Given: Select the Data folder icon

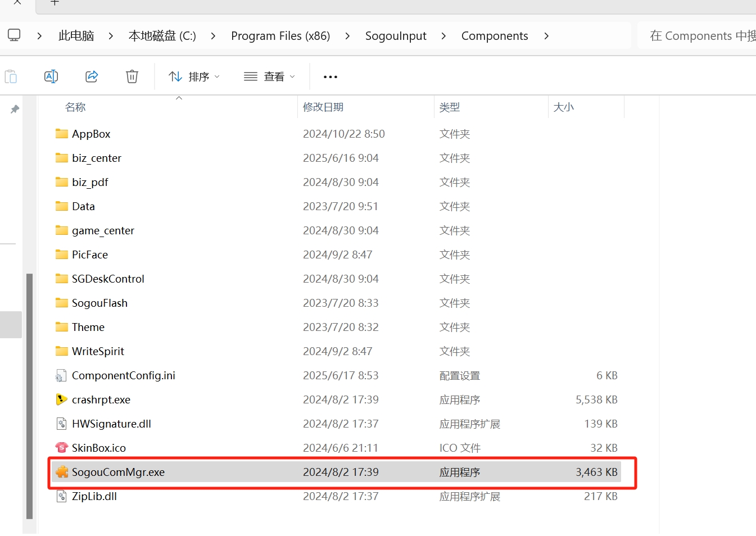Looking at the screenshot, I should coord(62,206).
